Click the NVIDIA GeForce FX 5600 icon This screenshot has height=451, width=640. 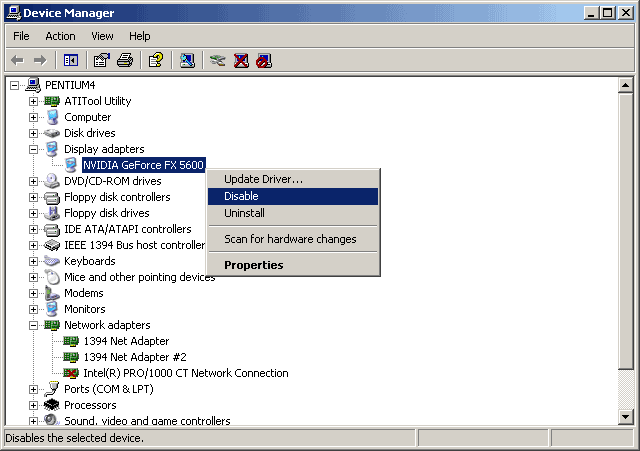pos(71,165)
